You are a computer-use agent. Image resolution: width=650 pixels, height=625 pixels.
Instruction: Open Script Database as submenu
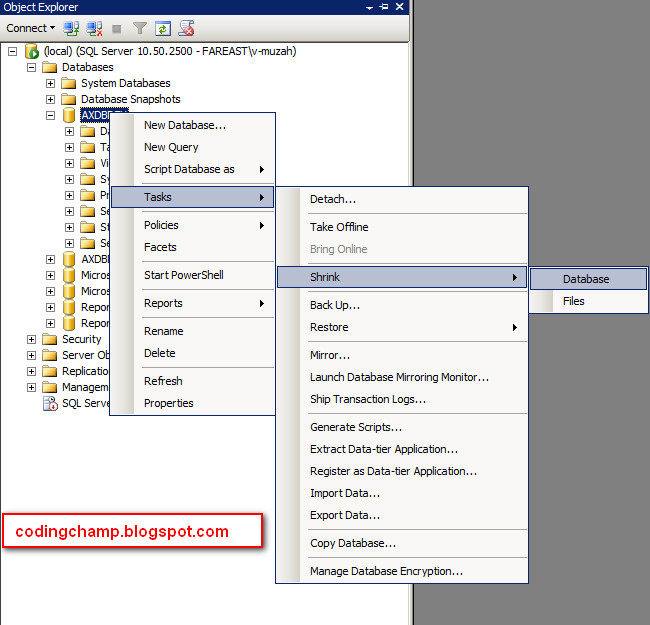[x=192, y=169]
